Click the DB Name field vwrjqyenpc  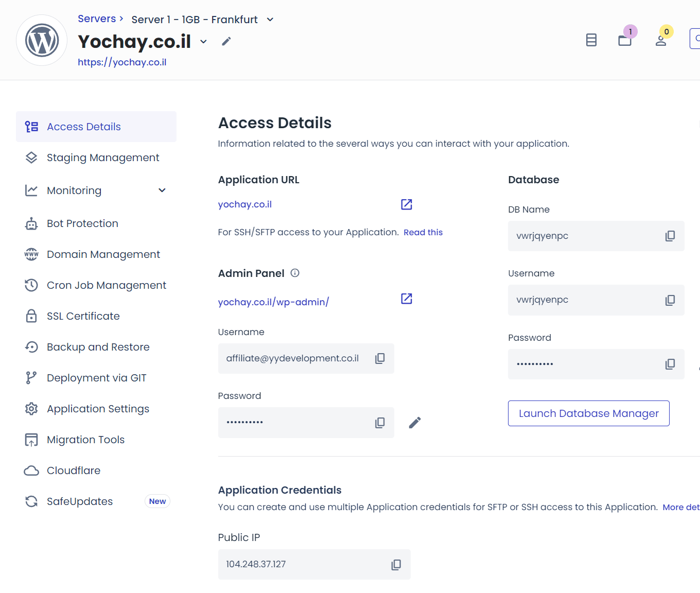[x=596, y=236]
